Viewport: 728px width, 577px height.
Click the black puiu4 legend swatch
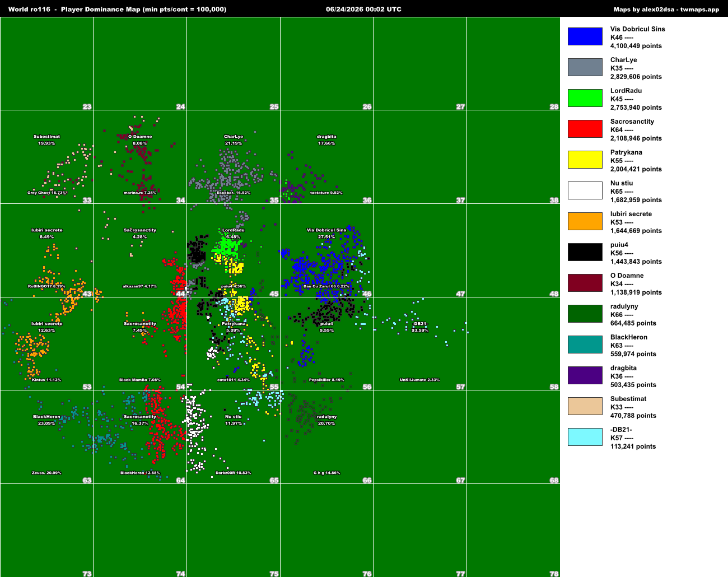[585, 252]
